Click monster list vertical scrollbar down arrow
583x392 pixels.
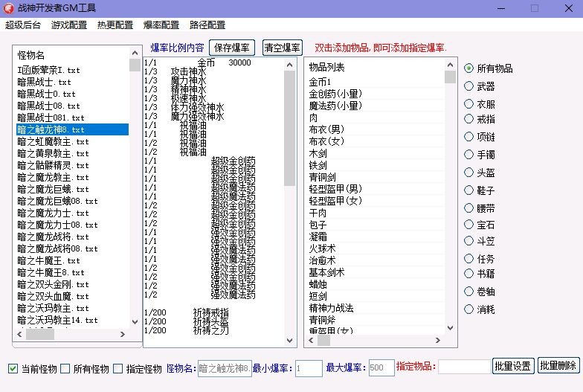[135, 322]
